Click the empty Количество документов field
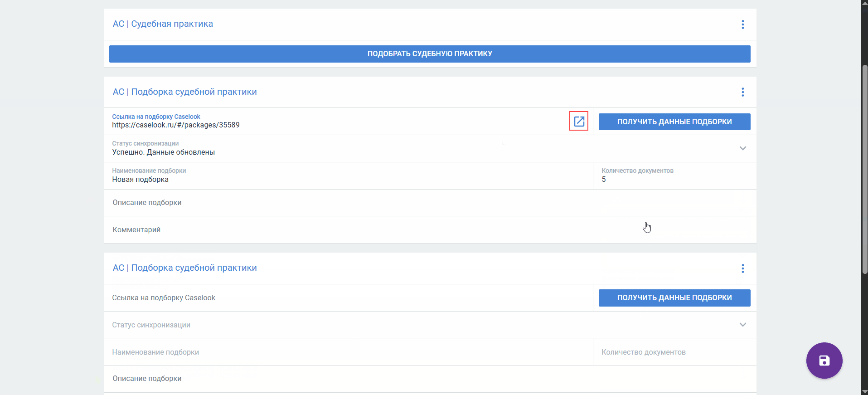The height and width of the screenshot is (395, 868). (x=674, y=352)
